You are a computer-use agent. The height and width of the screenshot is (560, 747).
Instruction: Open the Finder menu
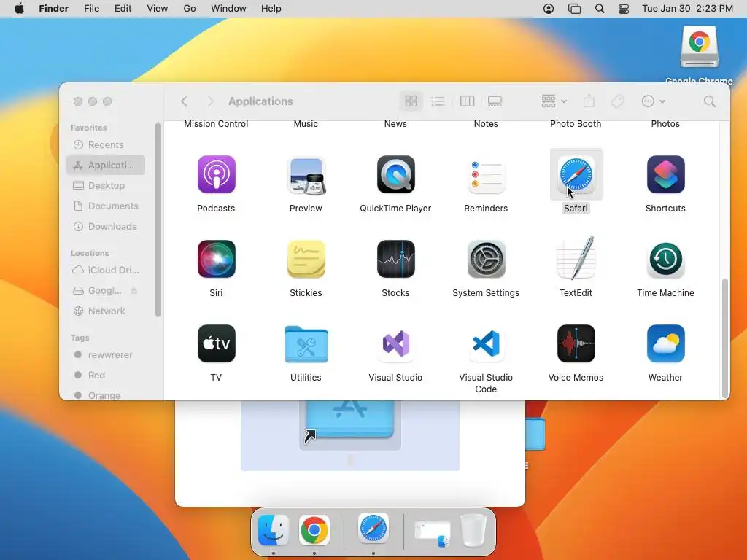click(x=54, y=9)
